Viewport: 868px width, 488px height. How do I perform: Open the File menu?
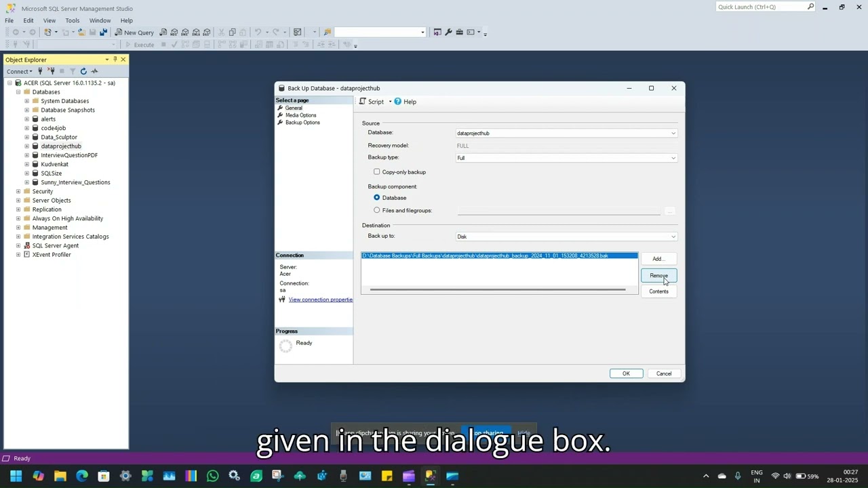click(9, 20)
